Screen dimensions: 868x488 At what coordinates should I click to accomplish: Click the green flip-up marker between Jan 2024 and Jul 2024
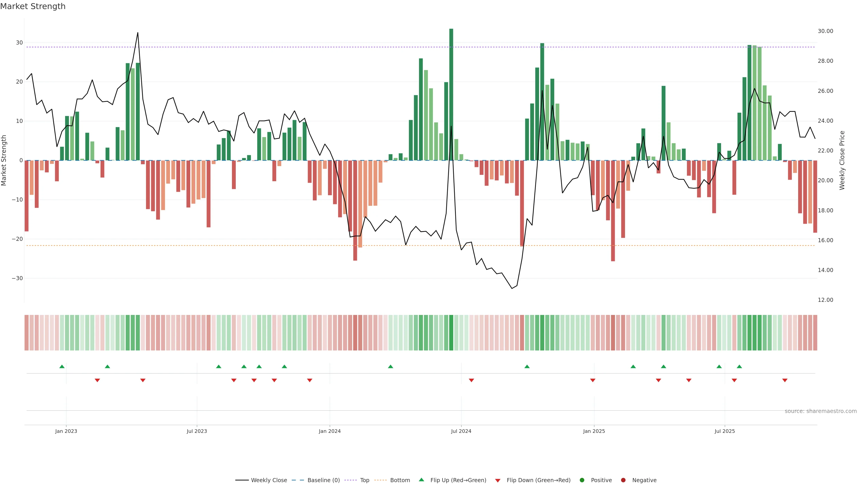(x=391, y=366)
